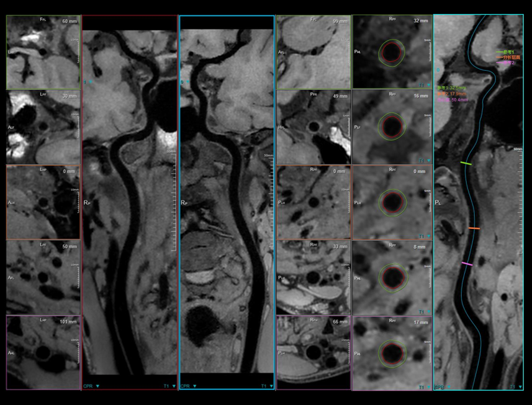
Task: Open the CPR dropdown in the red-bordered view
Action: [x=91, y=386]
